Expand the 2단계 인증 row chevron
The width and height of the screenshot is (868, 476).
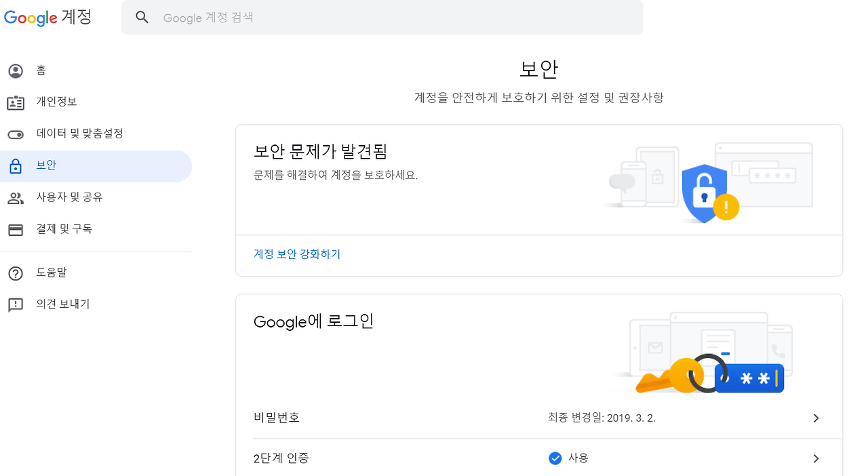click(x=816, y=459)
